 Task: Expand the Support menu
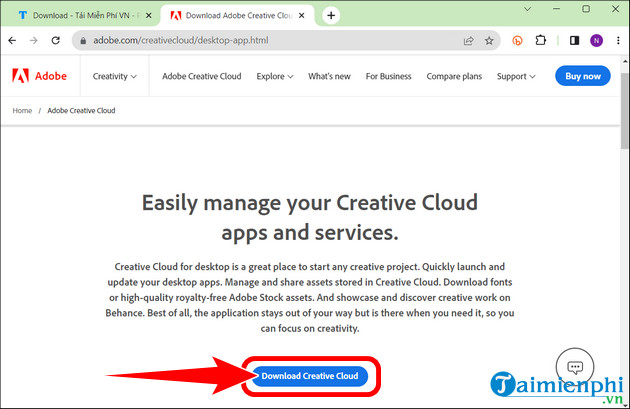516,76
